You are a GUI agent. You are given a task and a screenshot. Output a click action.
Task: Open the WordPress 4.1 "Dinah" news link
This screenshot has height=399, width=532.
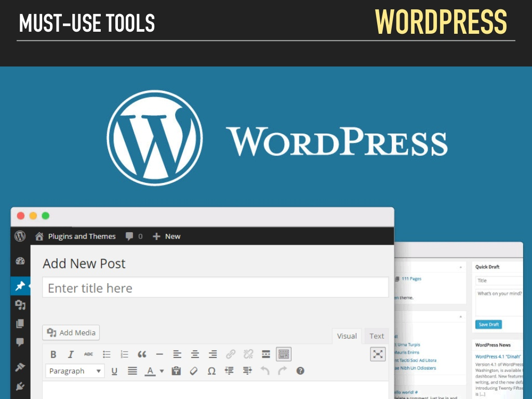point(498,356)
